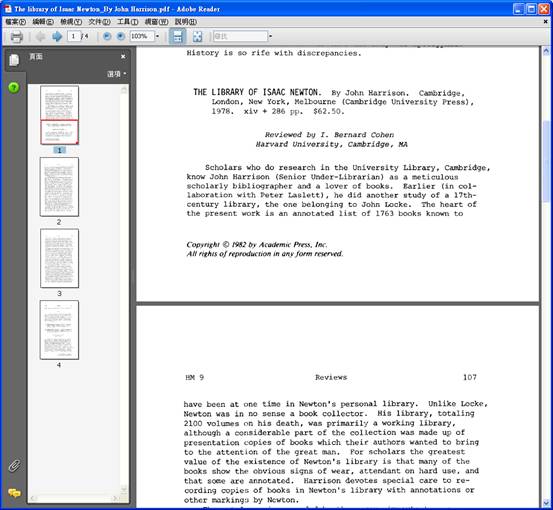The width and height of the screenshot is (553, 510).
Task: Click page number '107' in header
Action: coord(470,377)
